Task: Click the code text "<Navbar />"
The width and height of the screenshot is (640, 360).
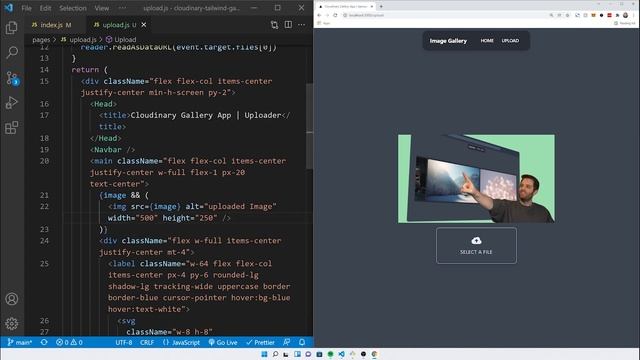Action: click(112, 149)
